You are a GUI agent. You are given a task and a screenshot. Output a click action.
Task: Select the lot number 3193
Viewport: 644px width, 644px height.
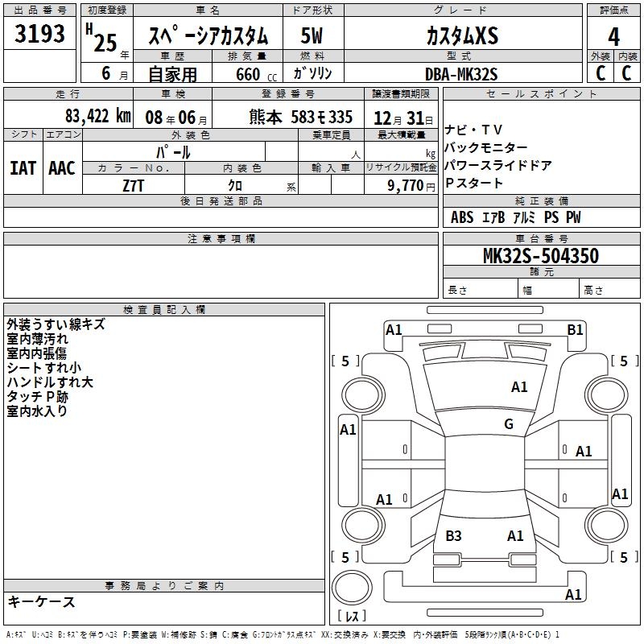[40, 35]
